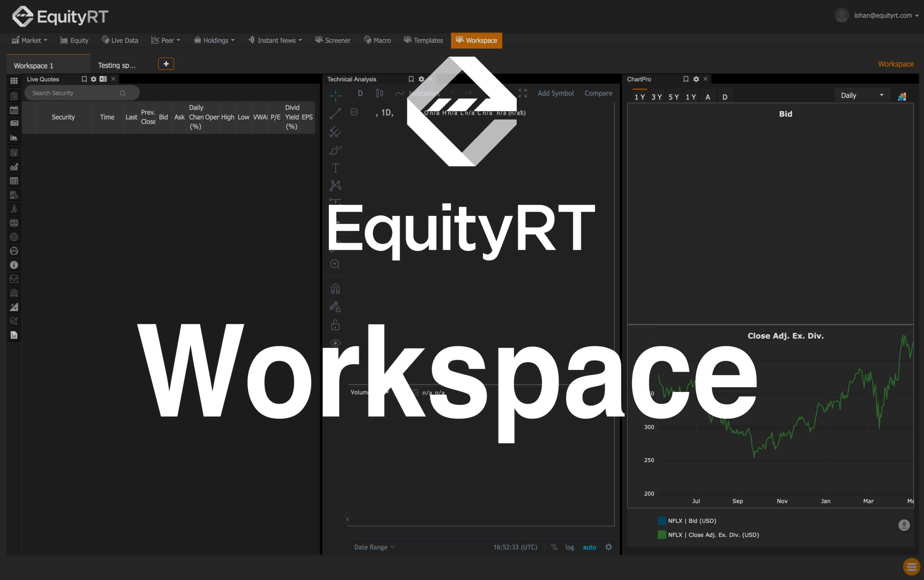Click the orange Workspace link at right
This screenshot has height=580, width=924.
tap(895, 64)
